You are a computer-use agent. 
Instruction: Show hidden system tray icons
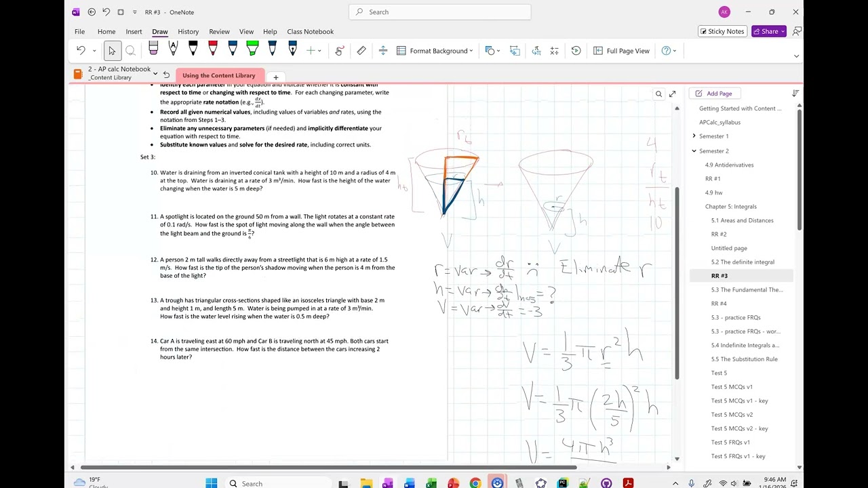pyautogui.click(x=675, y=483)
